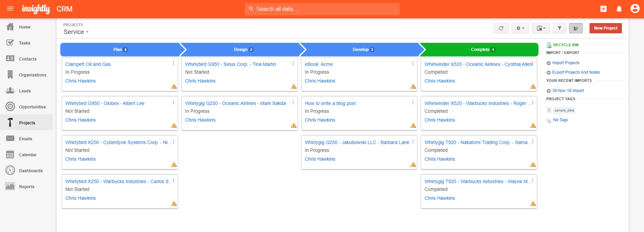Open the layout view dropdown
This screenshot has height=232, width=644.
click(x=541, y=28)
